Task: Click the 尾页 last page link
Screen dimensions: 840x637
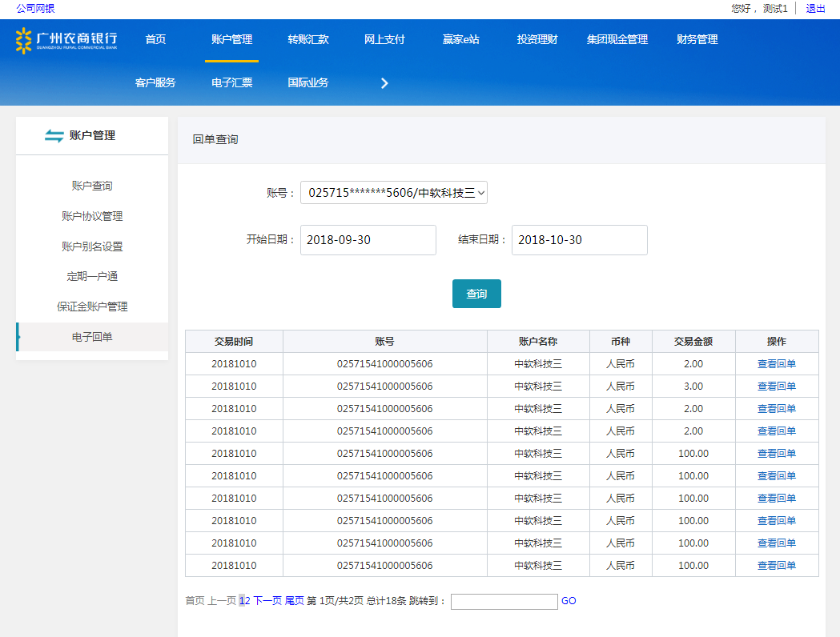Action: [294, 601]
